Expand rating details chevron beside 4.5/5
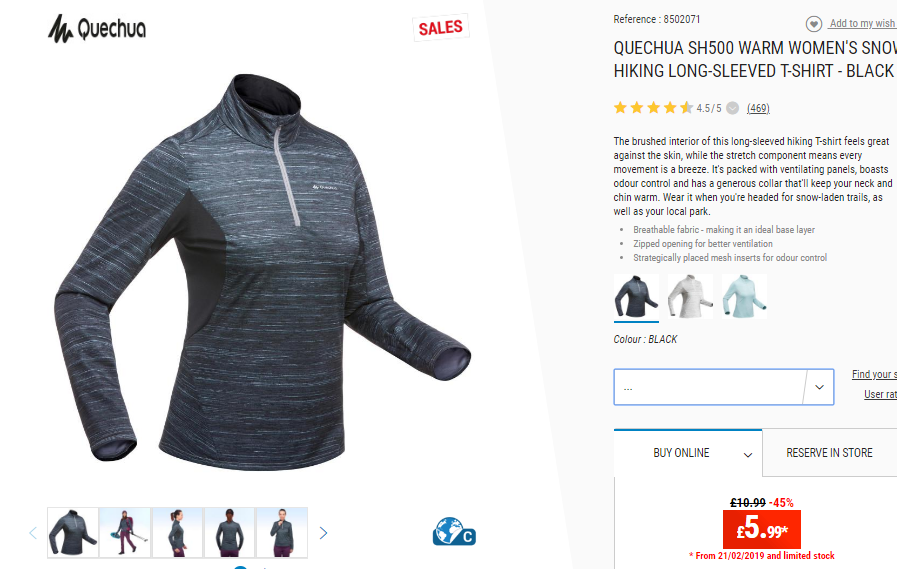Image resolution: width=897 pixels, height=569 pixels. point(732,108)
